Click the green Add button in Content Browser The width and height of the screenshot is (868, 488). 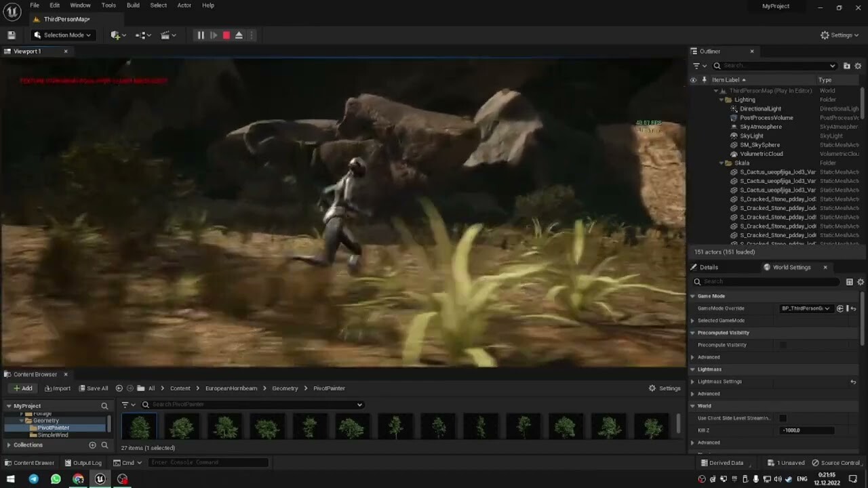22,388
